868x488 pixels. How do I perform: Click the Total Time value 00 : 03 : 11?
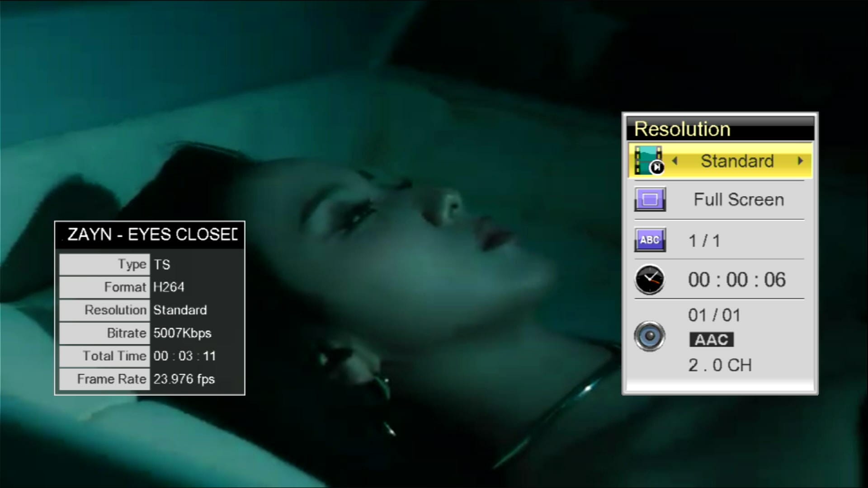[x=184, y=356]
